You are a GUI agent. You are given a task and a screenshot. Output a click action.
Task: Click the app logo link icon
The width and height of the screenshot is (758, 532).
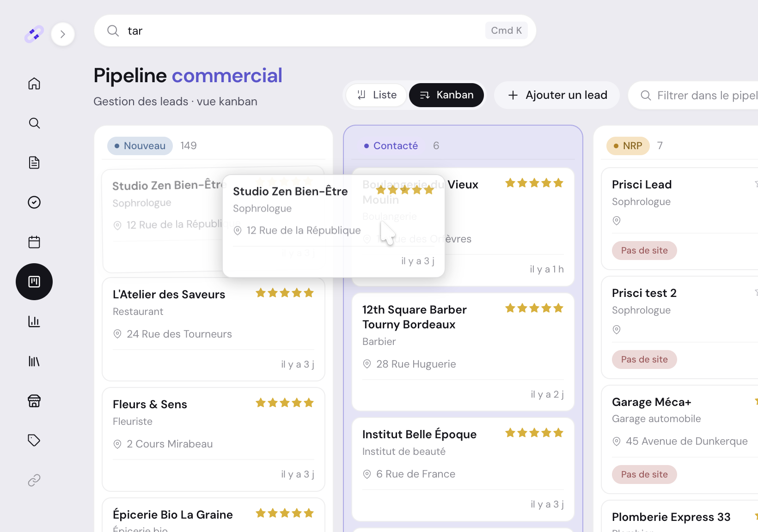coord(34,34)
